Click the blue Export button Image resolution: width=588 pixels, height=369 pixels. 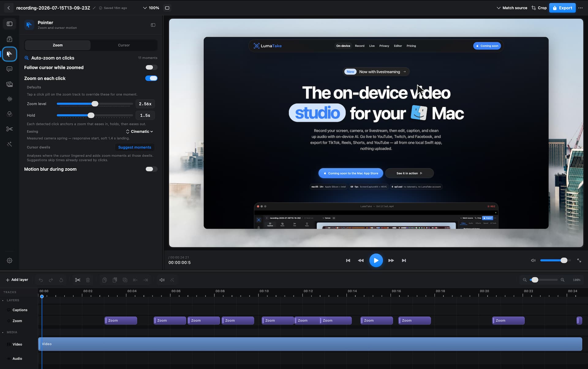562,8
